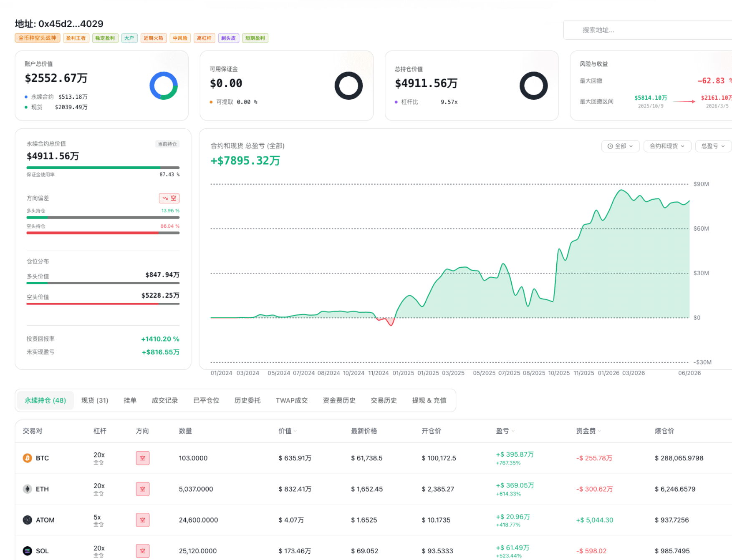Click the 交易对 column header
The image size is (732, 560).
coord(33,431)
